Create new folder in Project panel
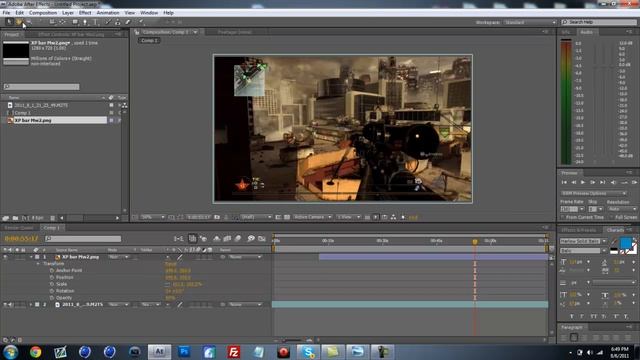 15,218
